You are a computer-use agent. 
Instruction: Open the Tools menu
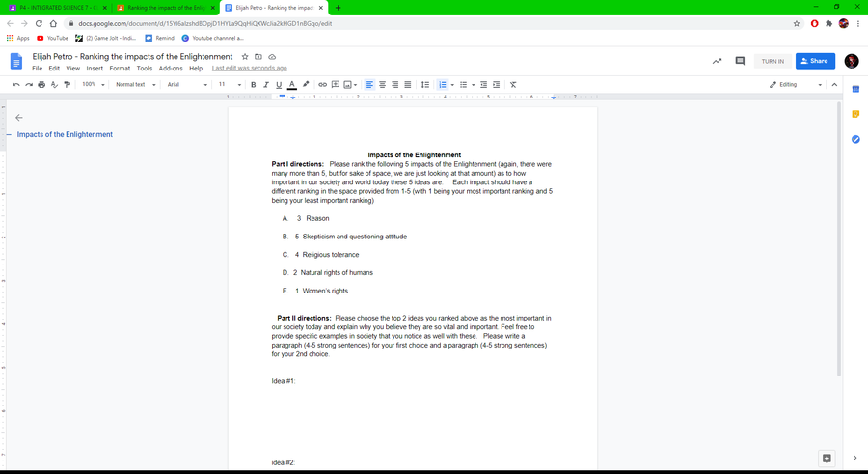point(145,69)
